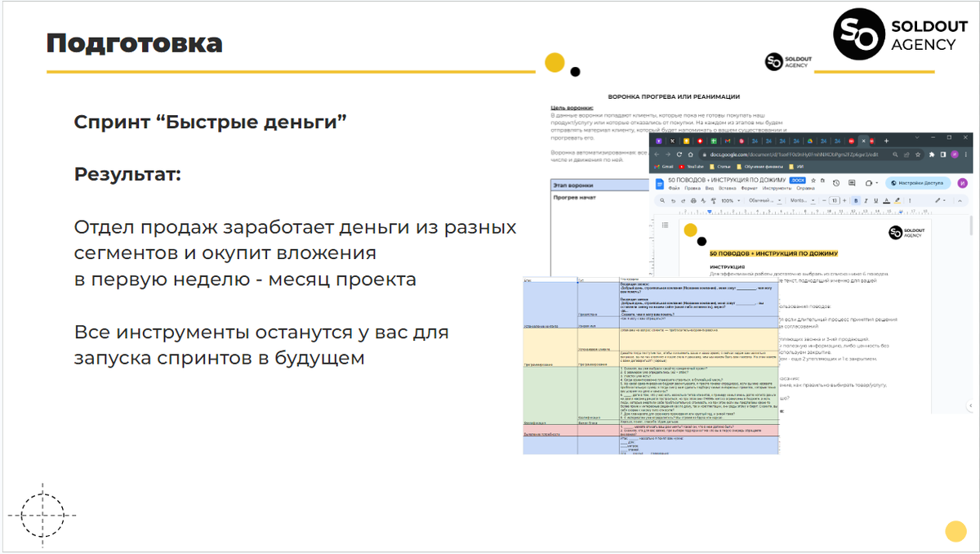Collapse the Docs menus with chevron
Image resolution: width=980 pixels, height=554 pixels.
[x=960, y=201]
